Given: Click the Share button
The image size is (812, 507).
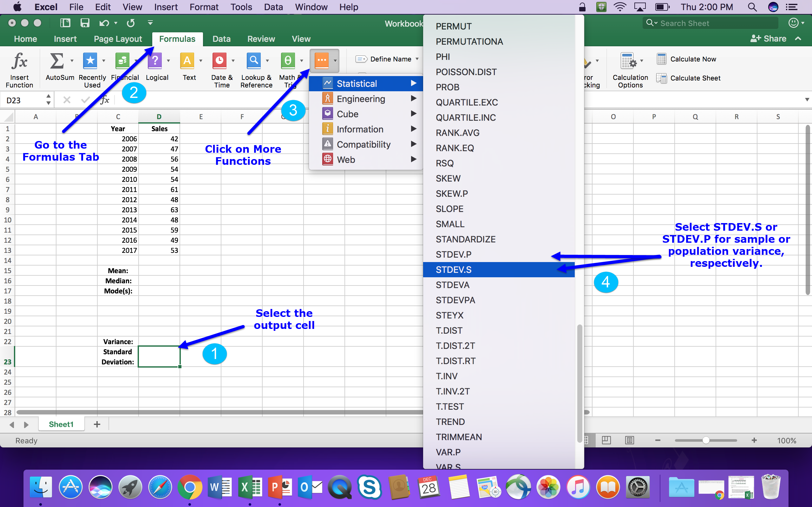Looking at the screenshot, I should 768,39.
